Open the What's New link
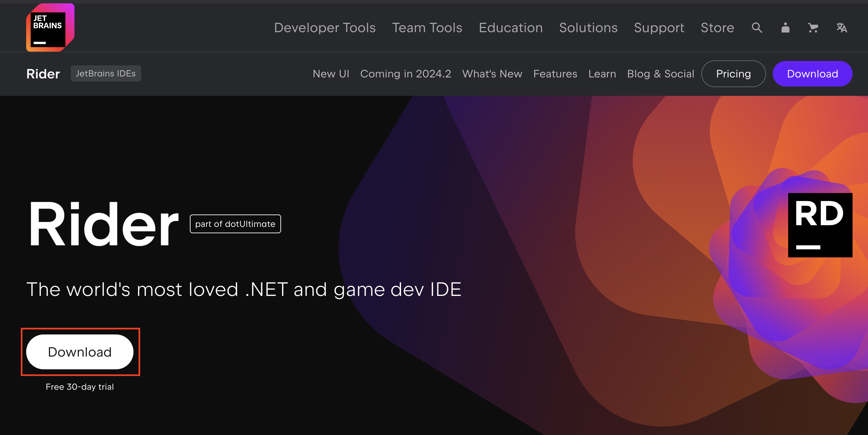This screenshot has height=435, width=868. (x=492, y=74)
